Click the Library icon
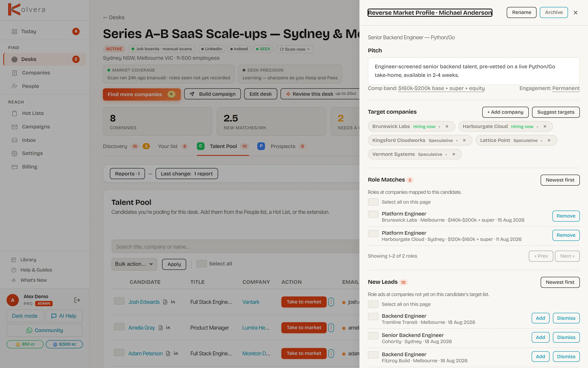 coord(14,260)
